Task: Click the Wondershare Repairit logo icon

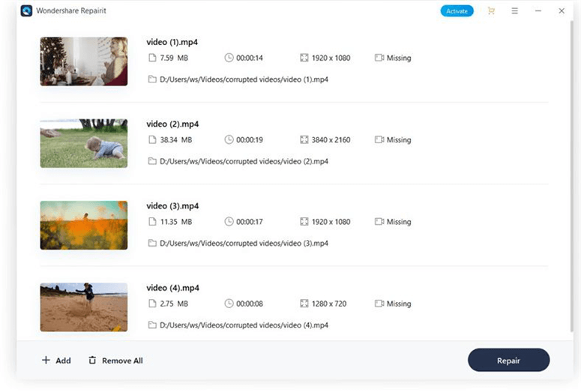Action: [26, 11]
